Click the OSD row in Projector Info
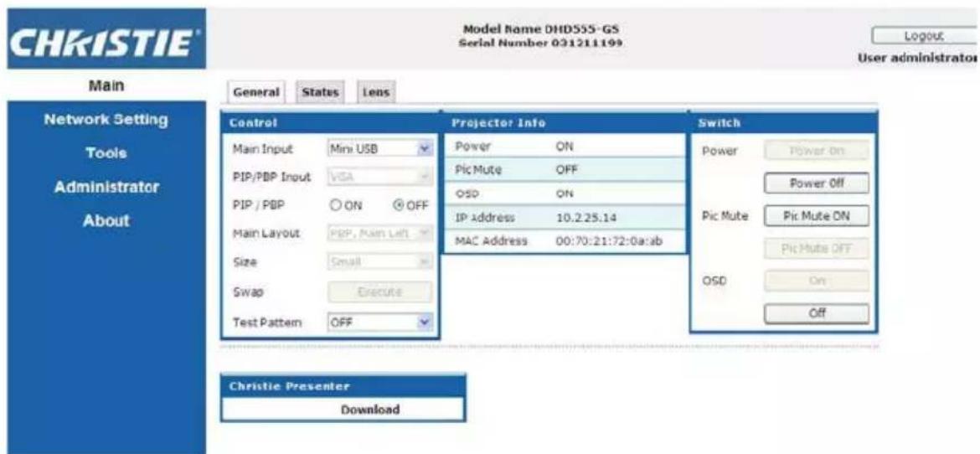980x454 pixels. pos(565,193)
